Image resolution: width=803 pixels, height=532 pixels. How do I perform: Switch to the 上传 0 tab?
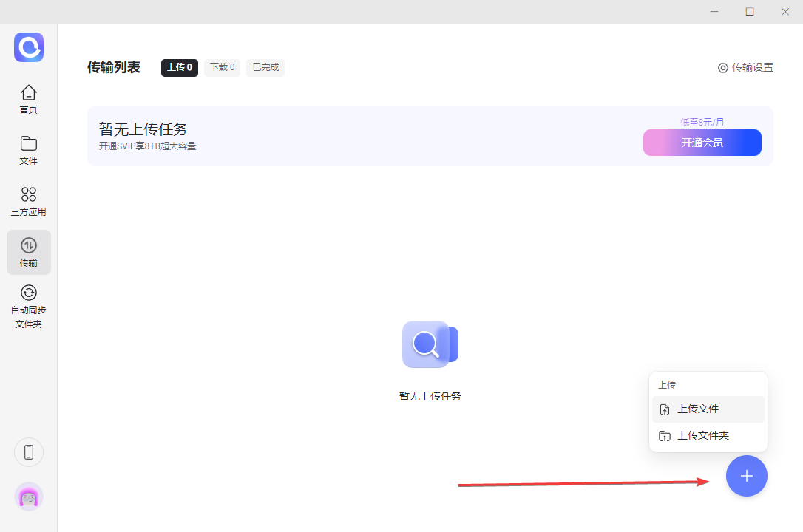180,67
